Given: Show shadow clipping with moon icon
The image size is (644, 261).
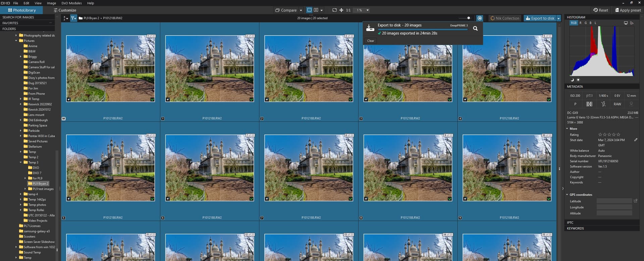Looking at the screenshot, I should click(x=572, y=80).
